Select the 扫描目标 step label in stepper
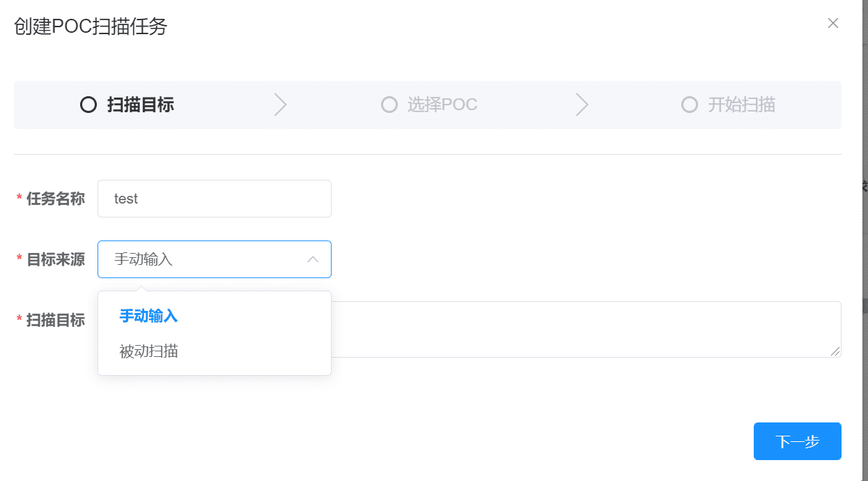868x481 pixels. (141, 105)
